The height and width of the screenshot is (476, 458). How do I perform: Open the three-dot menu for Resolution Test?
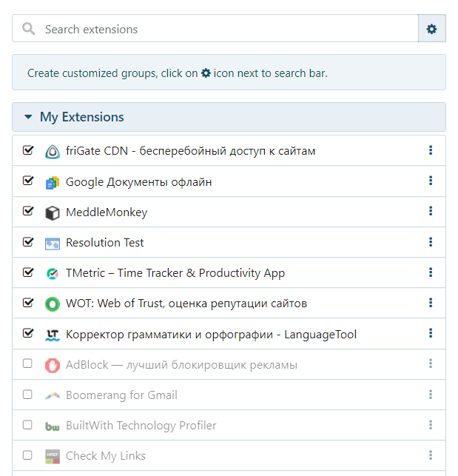pos(431,242)
